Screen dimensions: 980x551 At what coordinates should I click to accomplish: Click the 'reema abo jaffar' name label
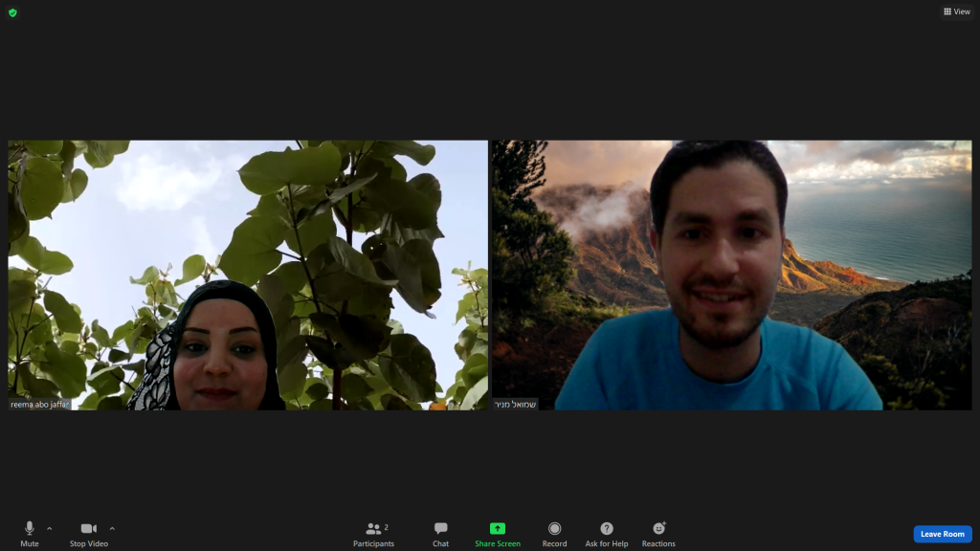click(40, 405)
